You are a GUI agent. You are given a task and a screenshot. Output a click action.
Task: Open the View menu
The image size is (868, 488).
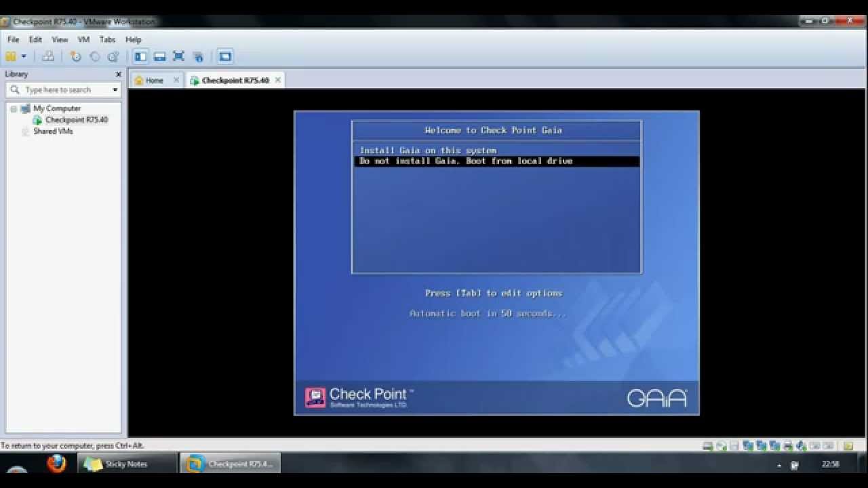[60, 39]
